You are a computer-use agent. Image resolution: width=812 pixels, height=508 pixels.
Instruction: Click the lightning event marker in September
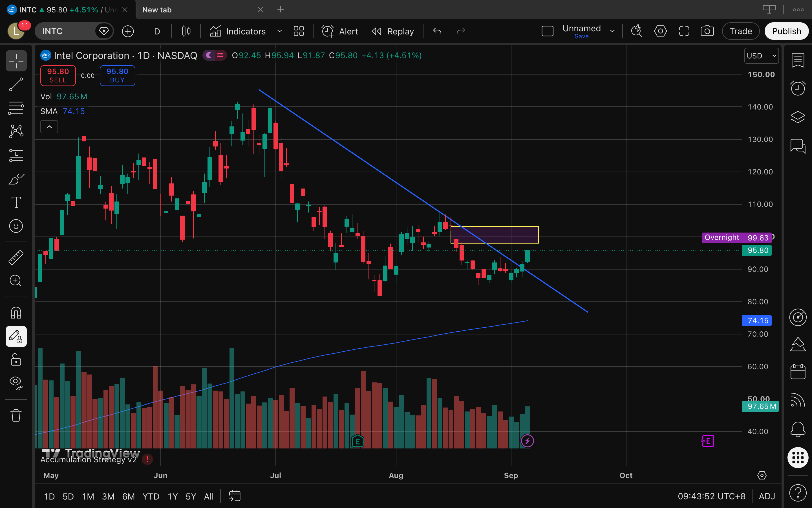click(527, 441)
